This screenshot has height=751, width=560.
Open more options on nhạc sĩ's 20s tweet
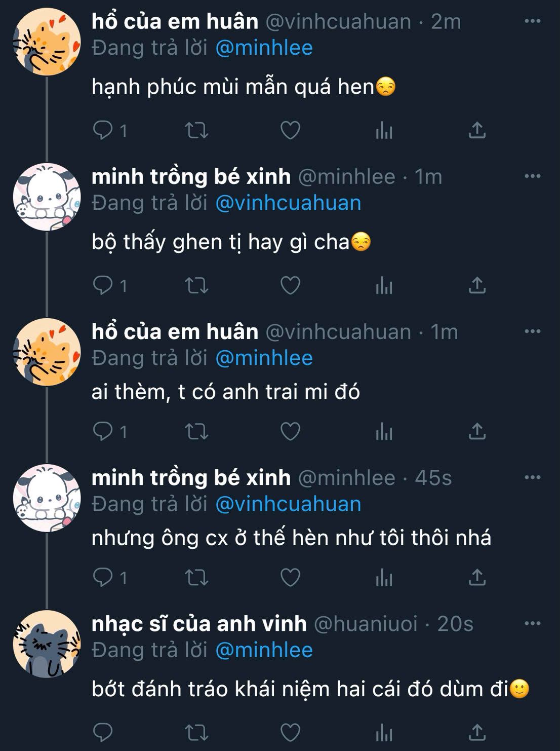[532, 623]
